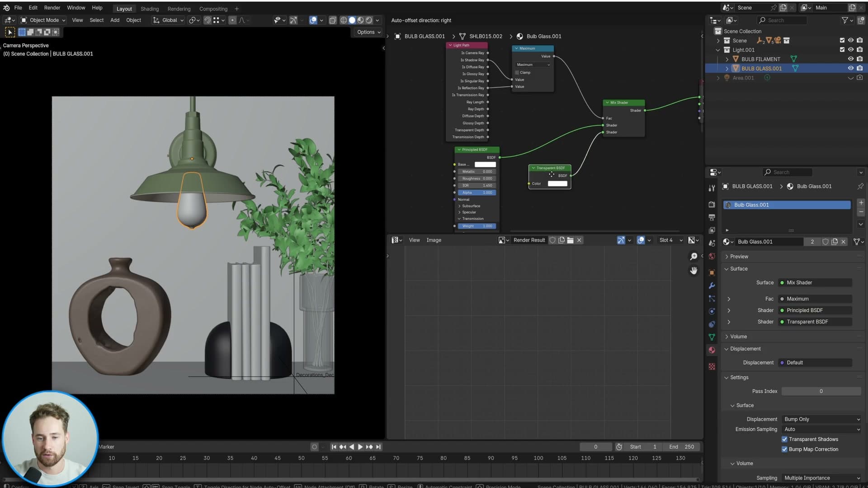Play the animation forward

point(360,447)
